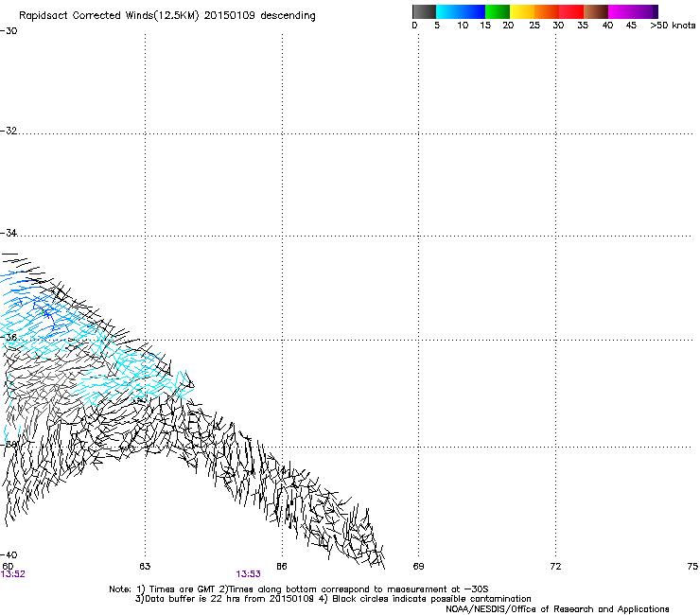
Task: Click the 72 longitude axis label
Action: (555, 567)
